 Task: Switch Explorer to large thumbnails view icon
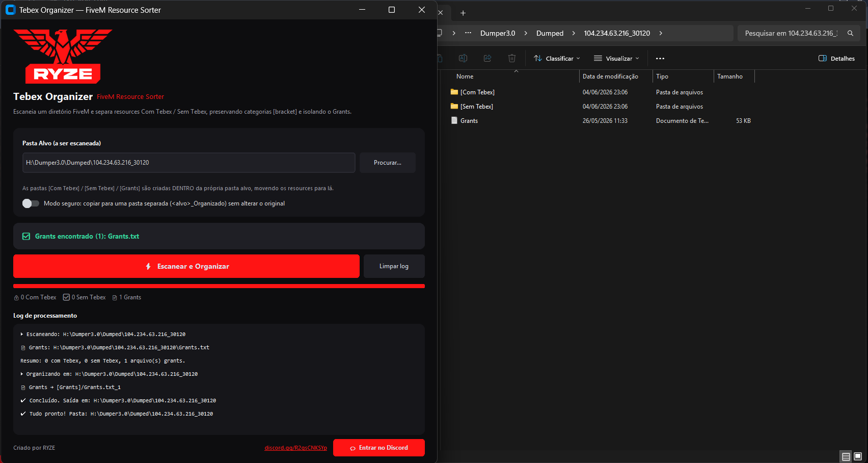[858, 456]
